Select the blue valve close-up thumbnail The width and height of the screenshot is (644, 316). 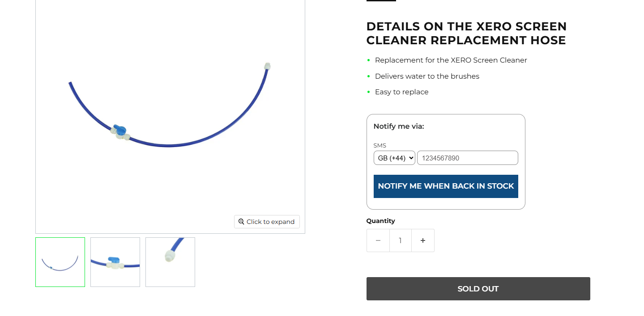[115, 262]
